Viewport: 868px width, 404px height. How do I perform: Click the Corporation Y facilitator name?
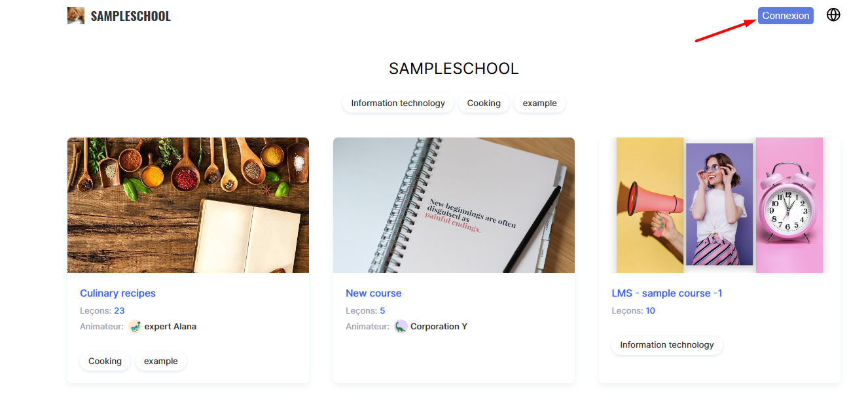pyautogui.click(x=439, y=326)
